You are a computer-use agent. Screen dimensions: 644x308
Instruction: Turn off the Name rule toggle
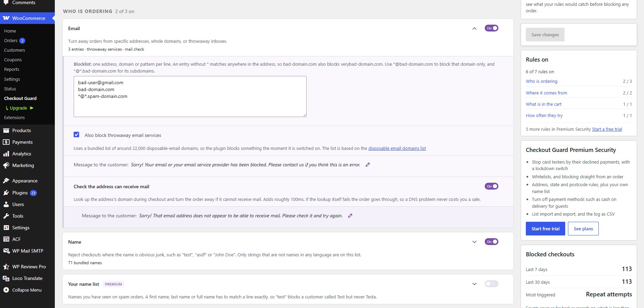[492, 242]
